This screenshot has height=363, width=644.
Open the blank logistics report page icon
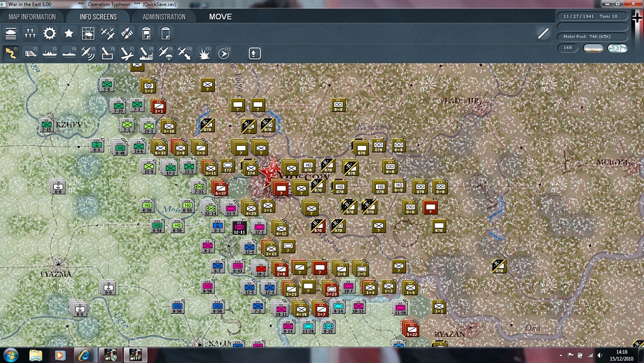(166, 34)
